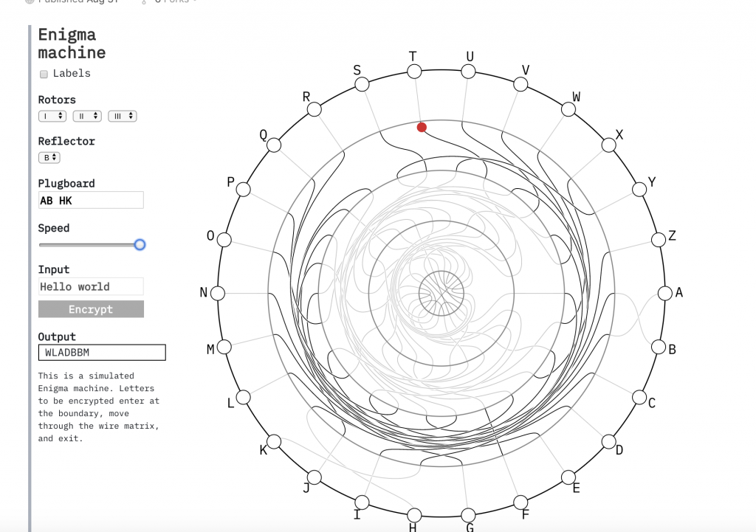Select the letter Z node circle
756x532 pixels.
pos(659,240)
